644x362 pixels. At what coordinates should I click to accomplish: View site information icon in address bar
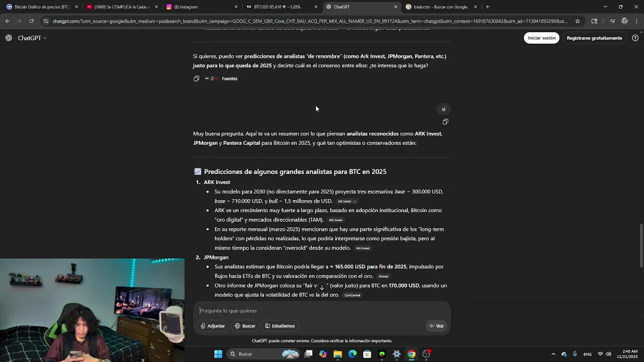point(46,21)
